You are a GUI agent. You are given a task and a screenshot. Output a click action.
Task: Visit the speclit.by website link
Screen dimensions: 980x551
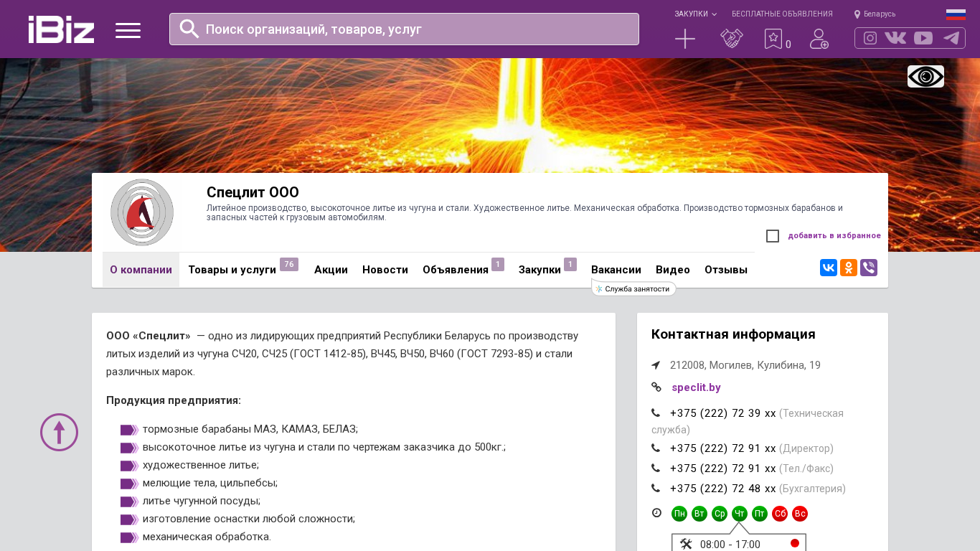(696, 387)
